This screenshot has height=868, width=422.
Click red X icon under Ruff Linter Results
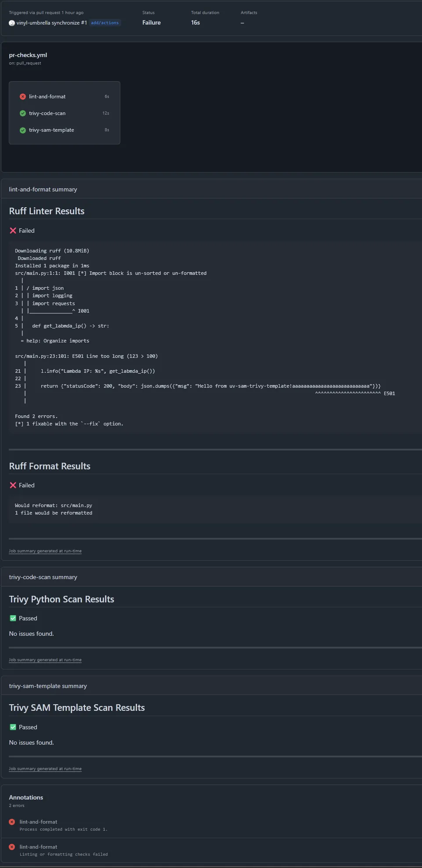tap(13, 231)
